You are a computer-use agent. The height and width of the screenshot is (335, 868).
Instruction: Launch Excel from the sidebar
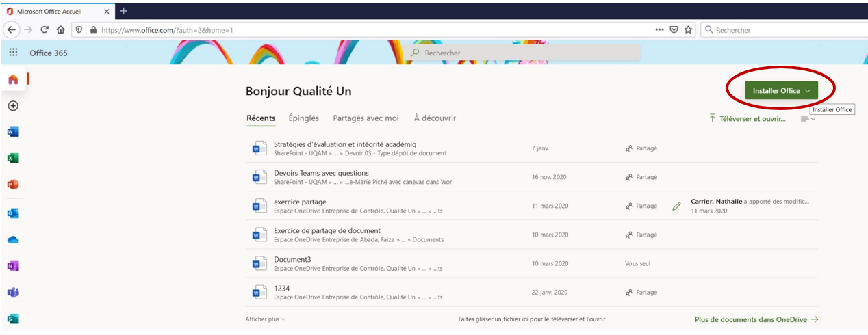point(13,159)
